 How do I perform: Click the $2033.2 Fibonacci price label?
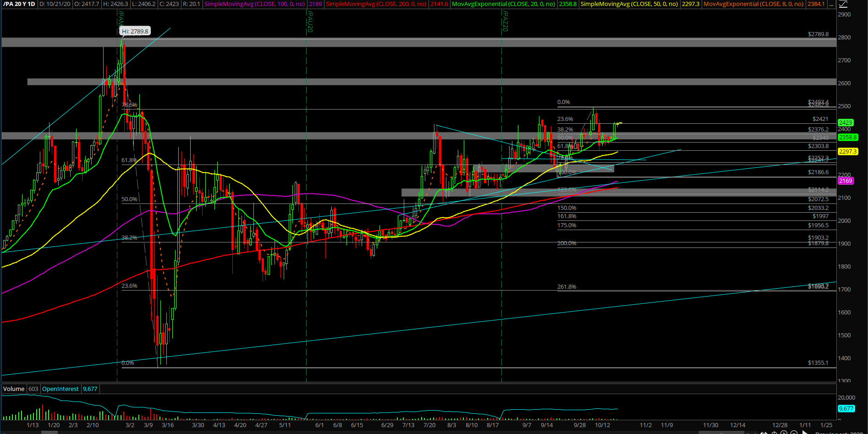point(818,208)
